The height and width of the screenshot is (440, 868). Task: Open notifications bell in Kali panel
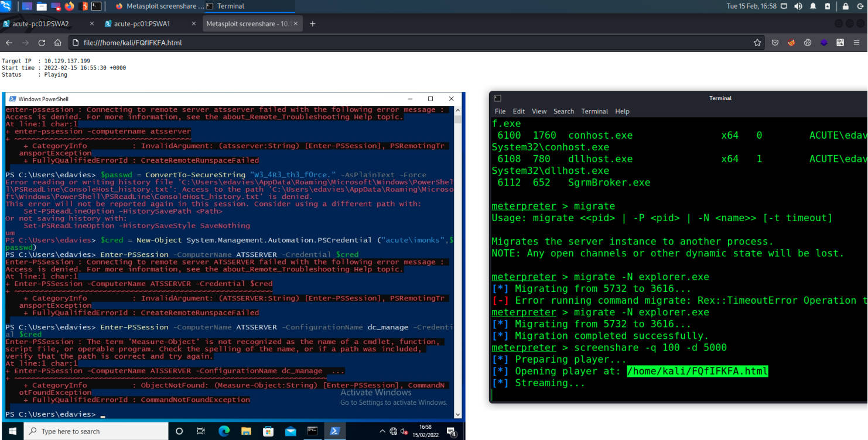click(813, 6)
